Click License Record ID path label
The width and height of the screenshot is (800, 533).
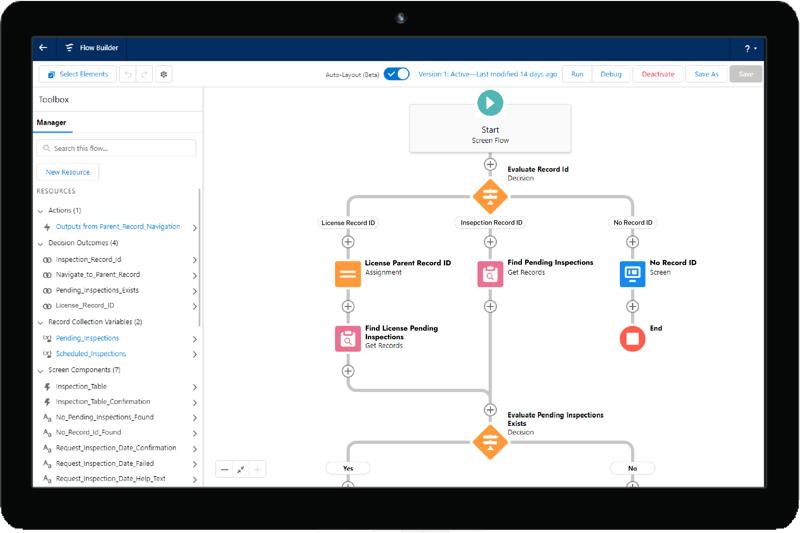tap(348, 223)
